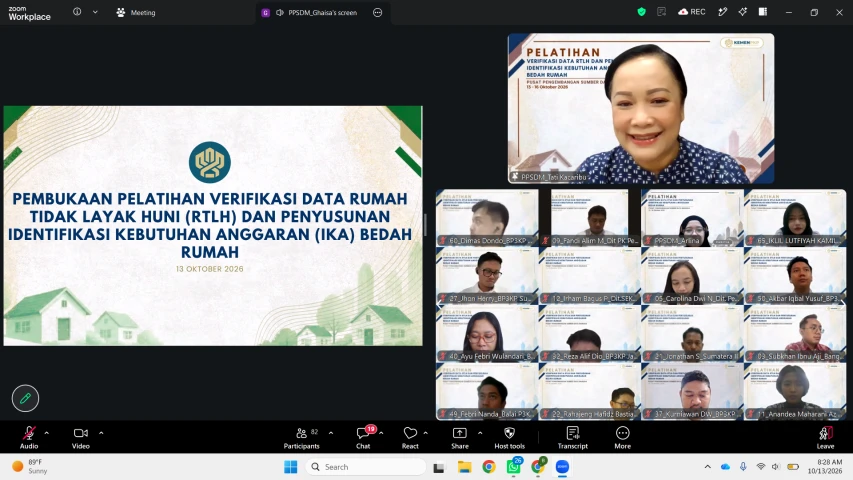Show hidden system tray icons
The height and width of the screenshot is (480, 853).
point(707,467)
